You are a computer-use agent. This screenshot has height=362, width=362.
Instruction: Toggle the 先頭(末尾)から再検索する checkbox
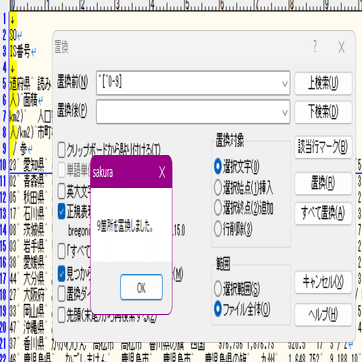[x=61, y=315]
